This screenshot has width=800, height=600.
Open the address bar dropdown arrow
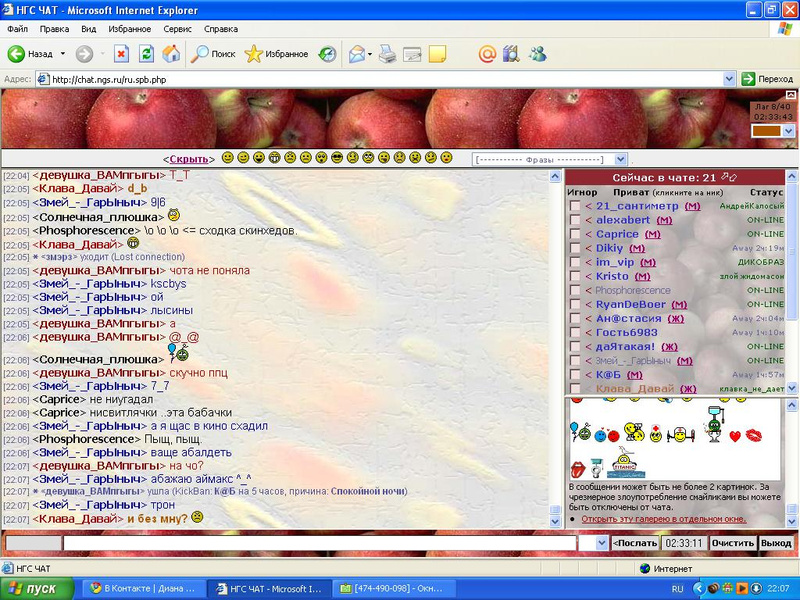click(x=730, y=79)
